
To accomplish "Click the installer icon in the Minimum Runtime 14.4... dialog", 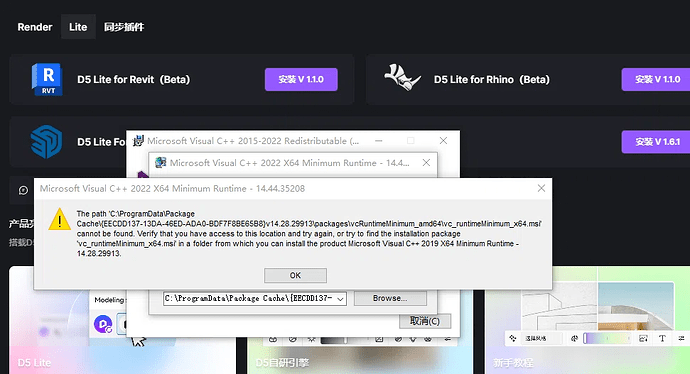I will pos(161,163).
